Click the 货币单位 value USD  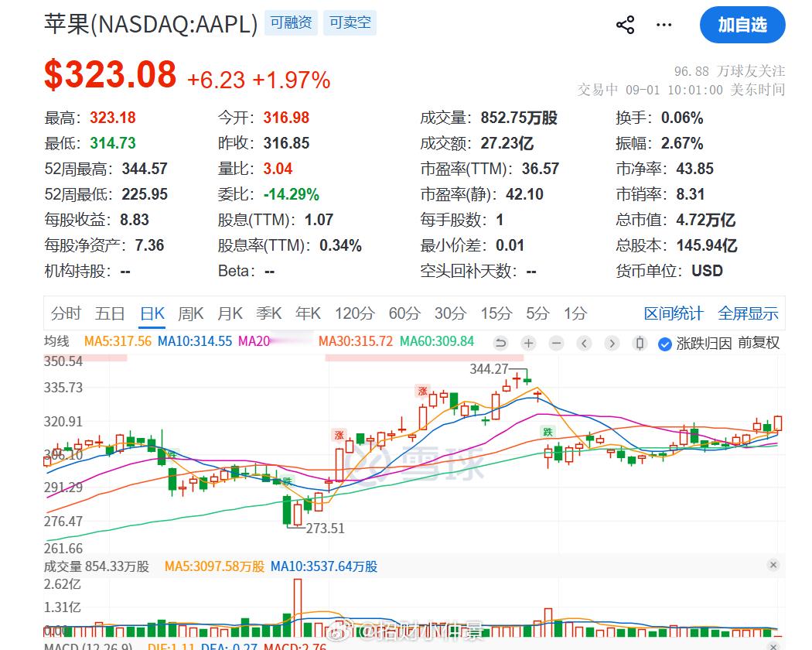(707, 271)
